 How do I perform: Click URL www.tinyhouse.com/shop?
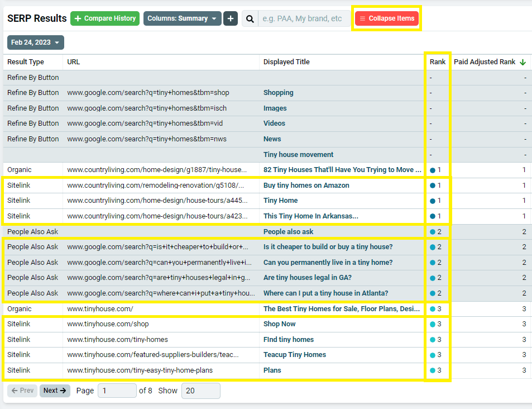(x=108, y=324)
